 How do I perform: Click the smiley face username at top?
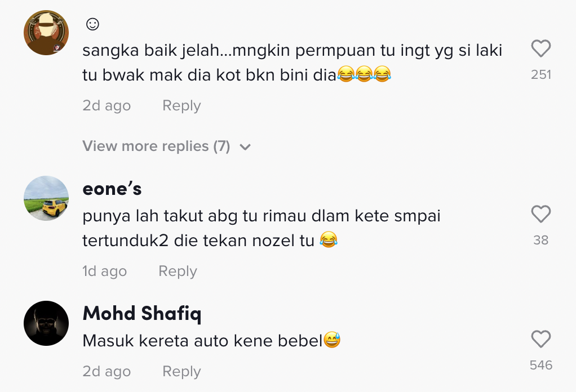click(x=92, y=24)
